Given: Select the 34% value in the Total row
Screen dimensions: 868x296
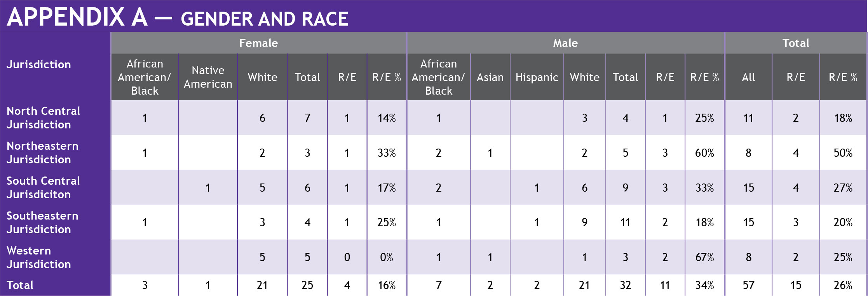Looking at the screenshot, I should (x=704, y=285).
